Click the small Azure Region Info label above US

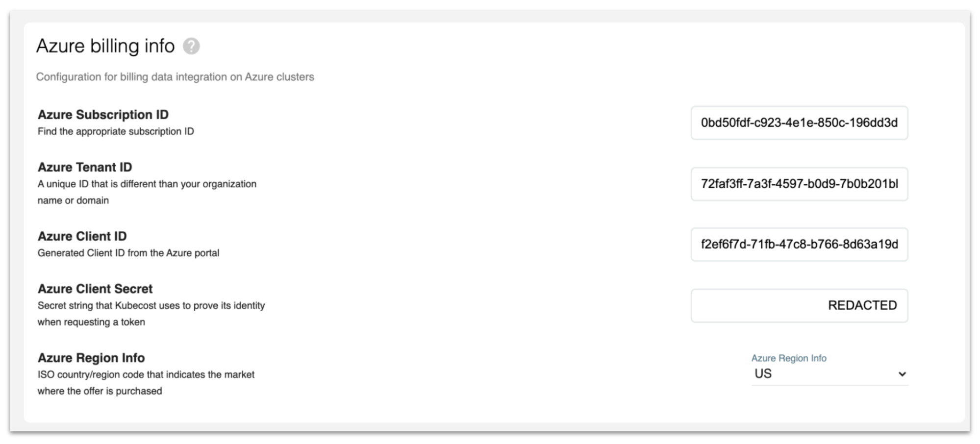[789, 358]
